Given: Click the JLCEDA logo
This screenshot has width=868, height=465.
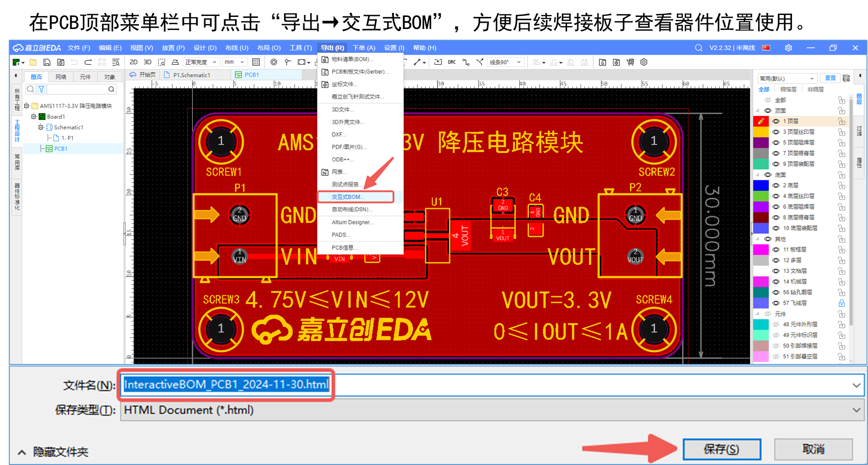Looking at the screenshot, I should pyautogui.click(x=37, y=48).
